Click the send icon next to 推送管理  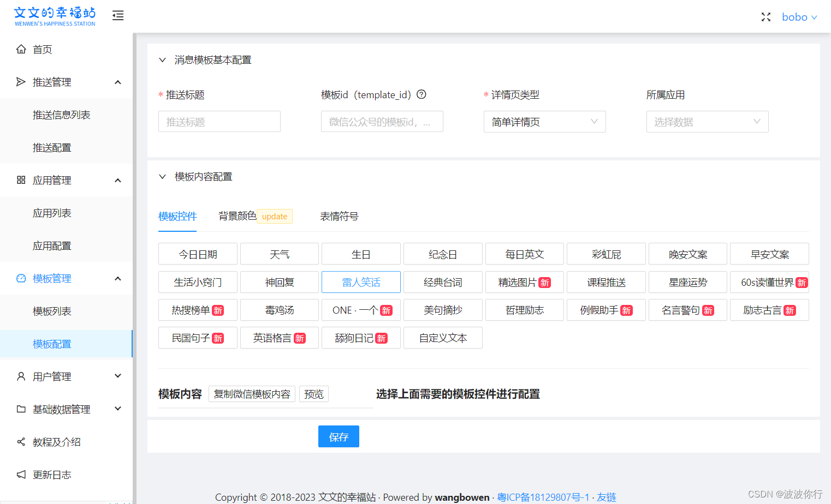21,82
